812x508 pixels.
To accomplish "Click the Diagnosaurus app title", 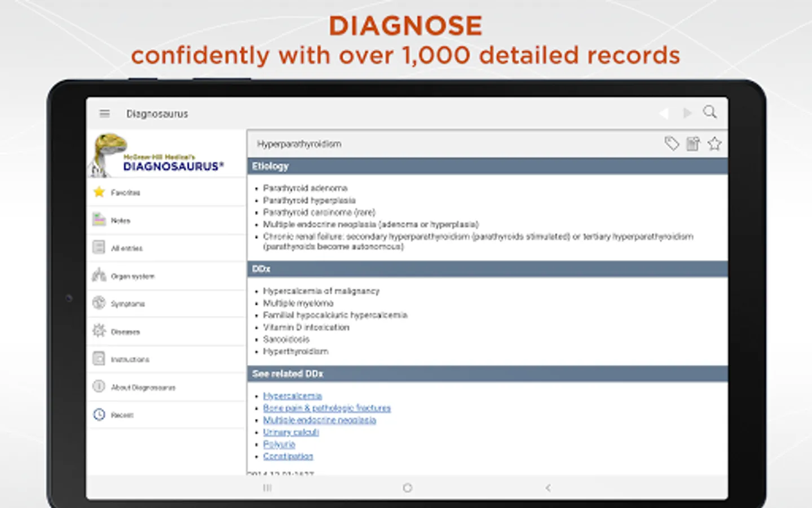I will (157, 113).
